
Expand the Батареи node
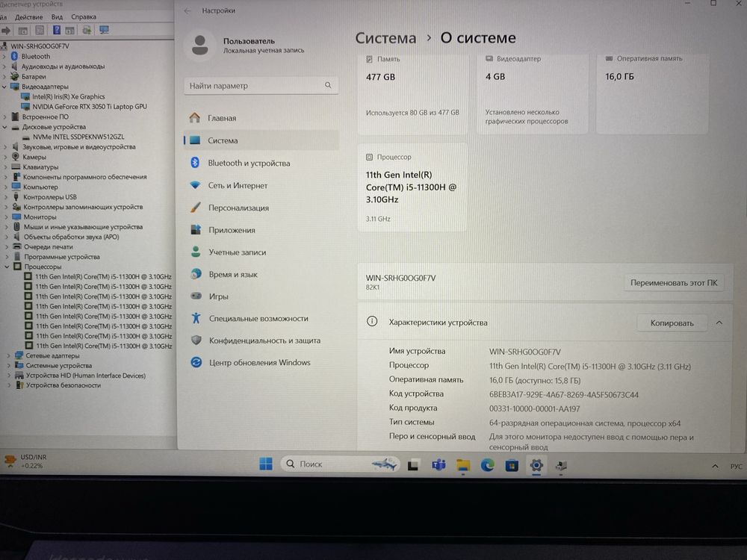(x=4, y=77)
